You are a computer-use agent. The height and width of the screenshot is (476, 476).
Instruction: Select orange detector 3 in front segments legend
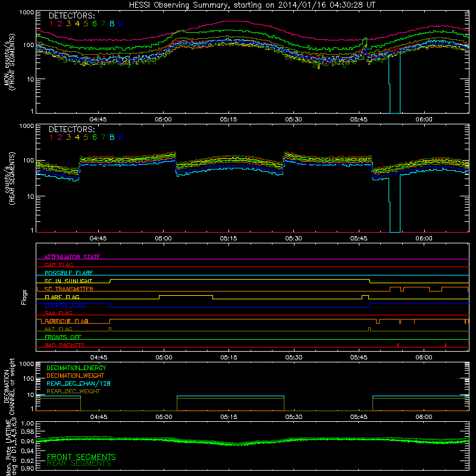68,24
